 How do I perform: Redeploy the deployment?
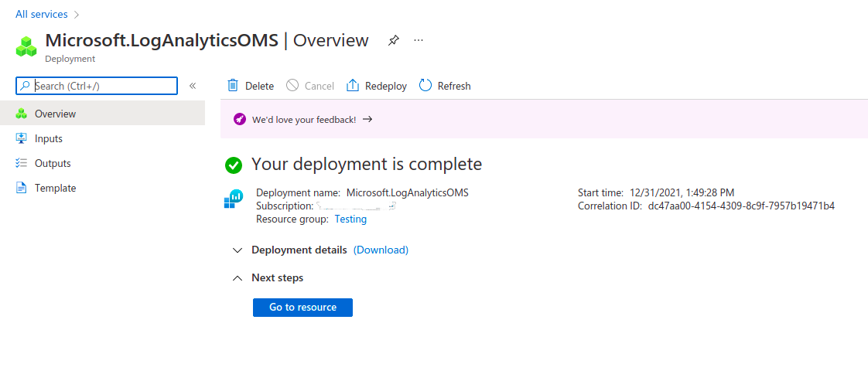pyautogui.click(x=377, y=86)
